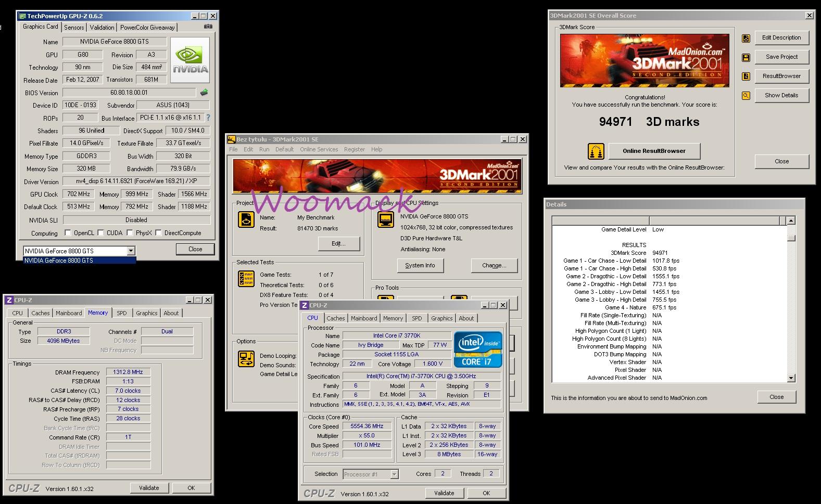Click the GPU-Z title bar icon
821x504 pixels.
click(22, 16)
